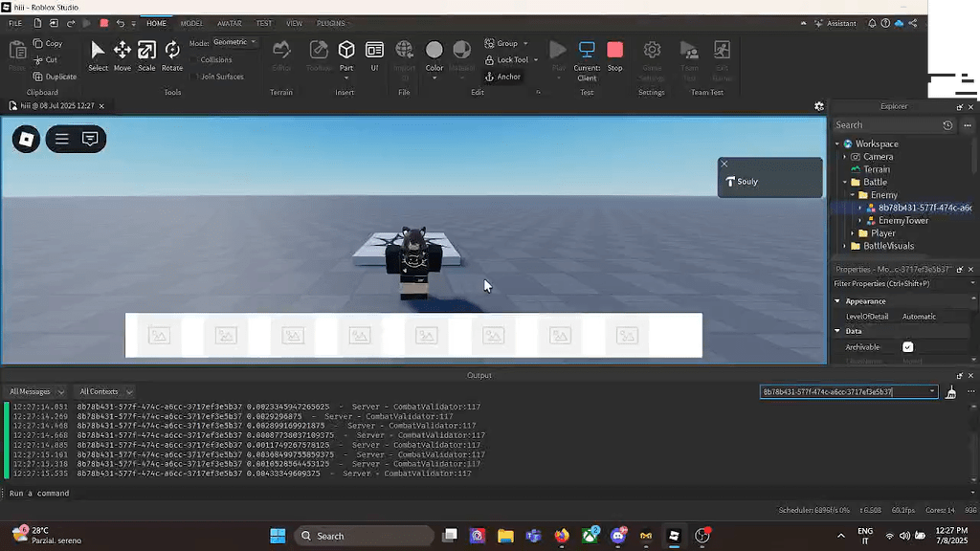Select the Move tool
The height and width of the screenshot is (551, 980).
122,53
